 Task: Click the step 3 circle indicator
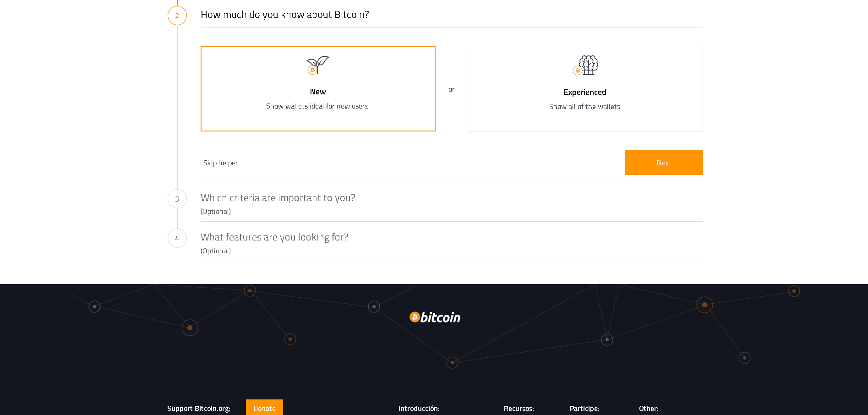point(177,199)
